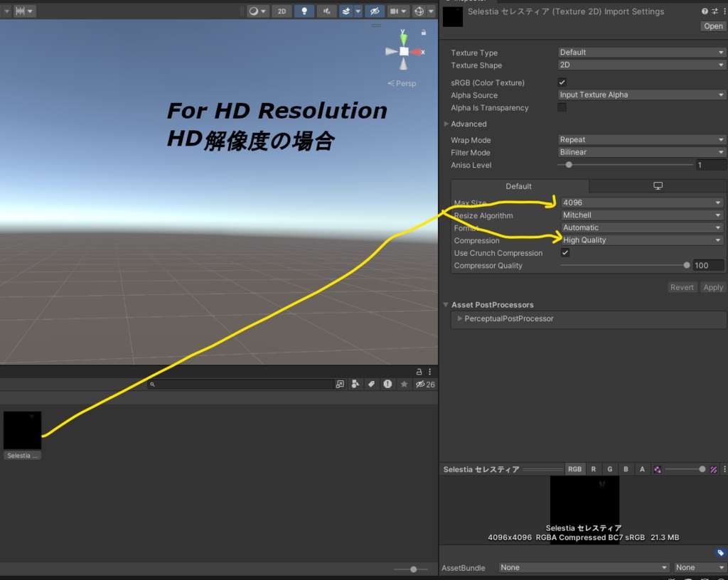Screen dimensions: 728x580
Task: Click the Project window search field
Action: pos(240,385)
